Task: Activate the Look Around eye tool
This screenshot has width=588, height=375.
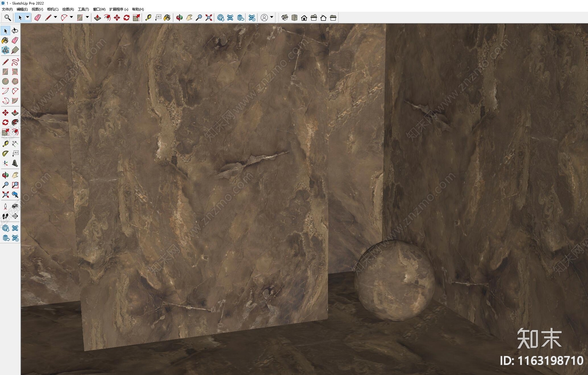Action: pyautogui.click(x=15, y=207)
